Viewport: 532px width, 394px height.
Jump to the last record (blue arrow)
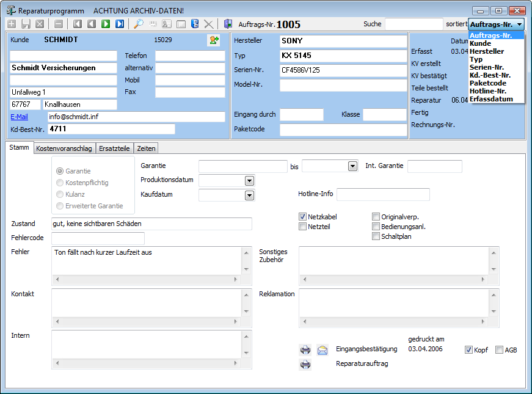(120, 24)
